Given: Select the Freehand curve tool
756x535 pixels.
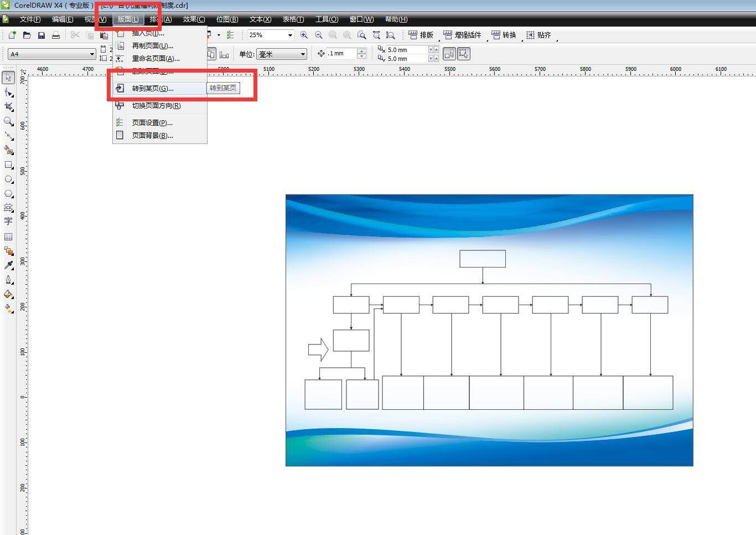Looking at the screenshot, I should 8,136.
